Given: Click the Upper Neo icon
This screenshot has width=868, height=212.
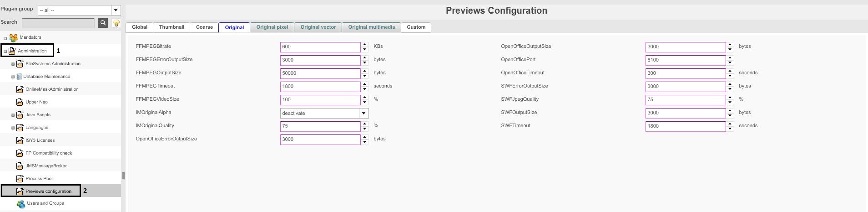Looking at the screenshot, I should [20, 102].
